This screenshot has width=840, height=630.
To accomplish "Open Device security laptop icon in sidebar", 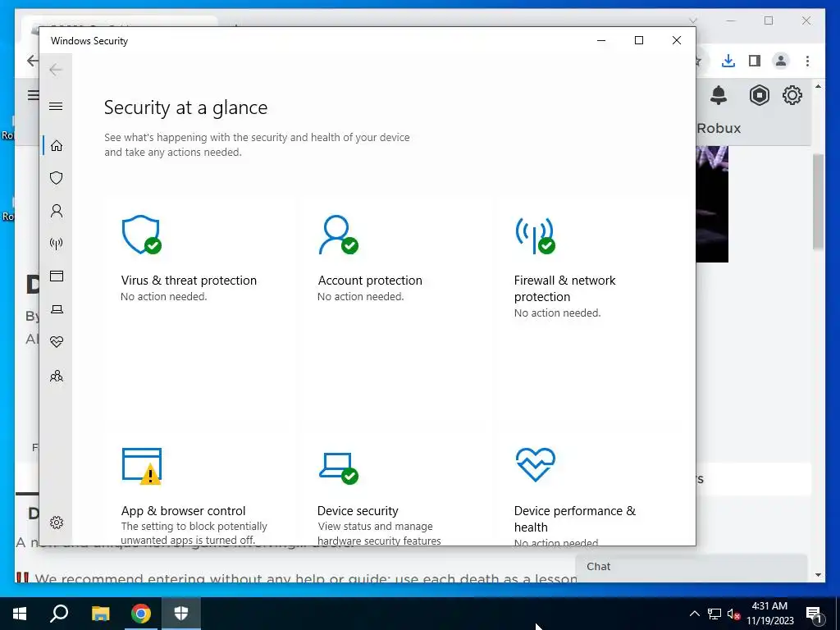I will coord(57,309).
